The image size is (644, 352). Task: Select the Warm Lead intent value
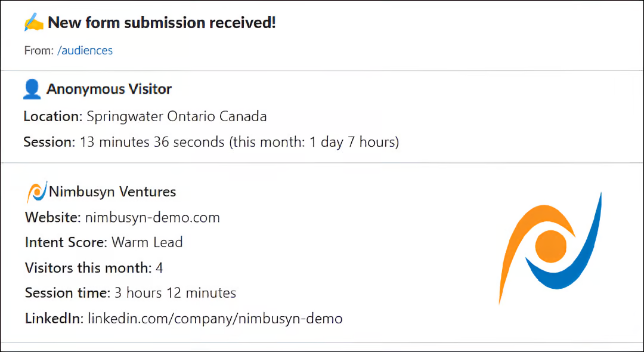[x=147, y=243]
